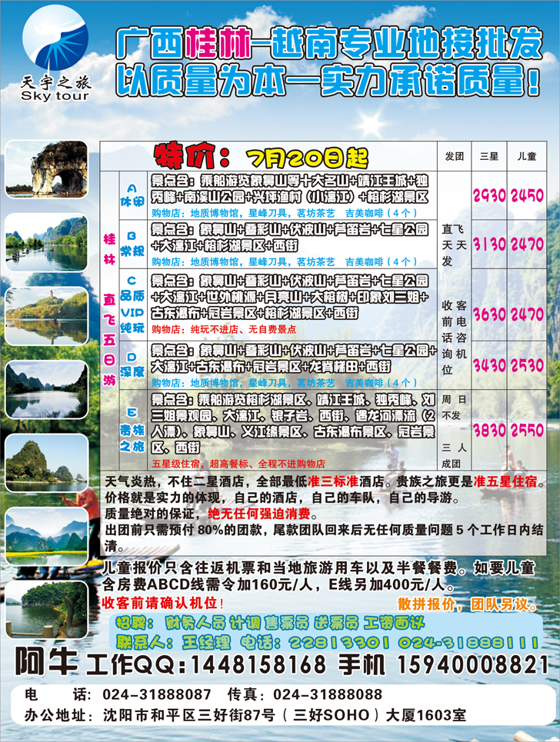The image size is (560, 742).
Task: Click red text 绝无任何强迫消费
Action: coord(259,514)
